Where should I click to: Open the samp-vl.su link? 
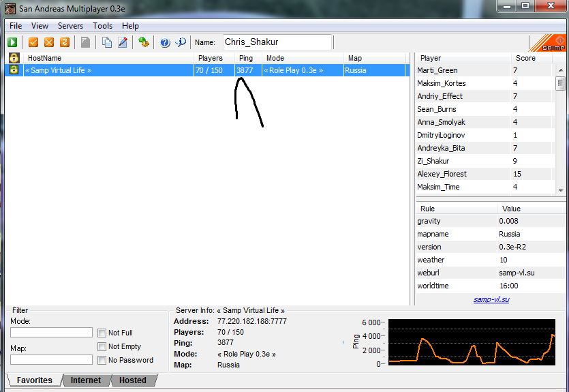[x=491, y=299]
